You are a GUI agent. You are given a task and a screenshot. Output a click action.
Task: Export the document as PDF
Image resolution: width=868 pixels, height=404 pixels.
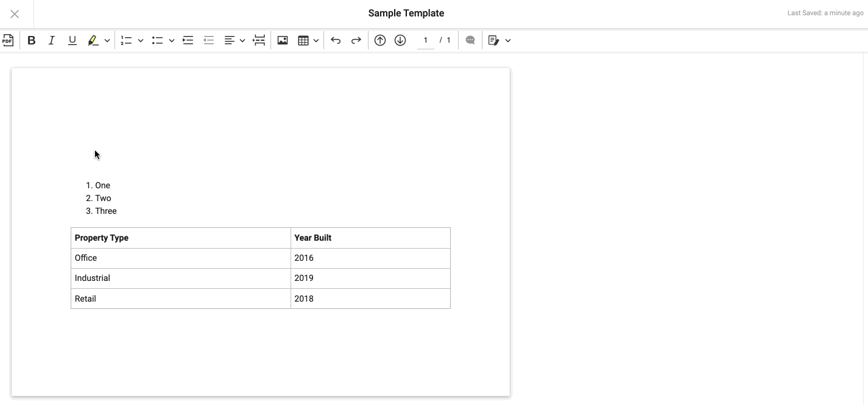(x=8, y=40)
